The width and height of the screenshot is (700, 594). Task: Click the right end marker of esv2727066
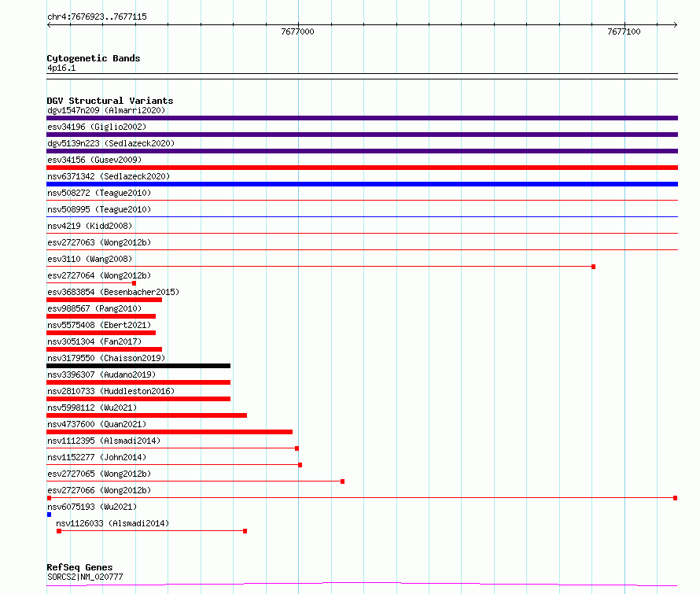676,498
